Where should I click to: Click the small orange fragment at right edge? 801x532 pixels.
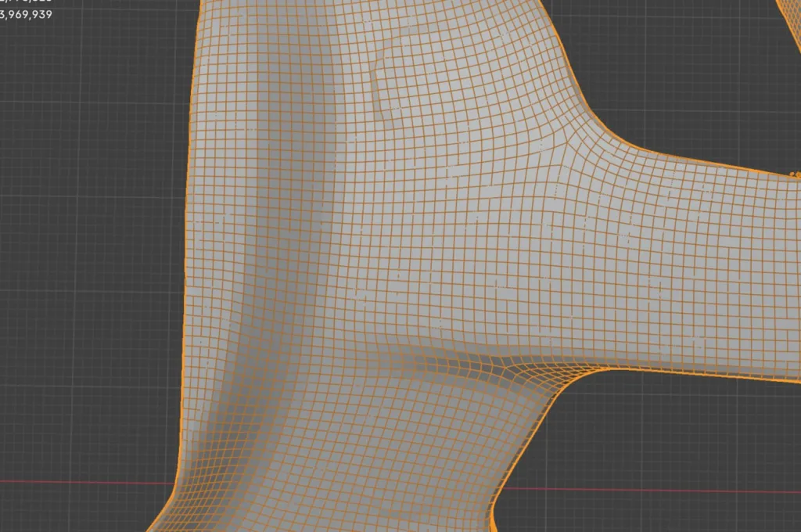click(794, 172)
